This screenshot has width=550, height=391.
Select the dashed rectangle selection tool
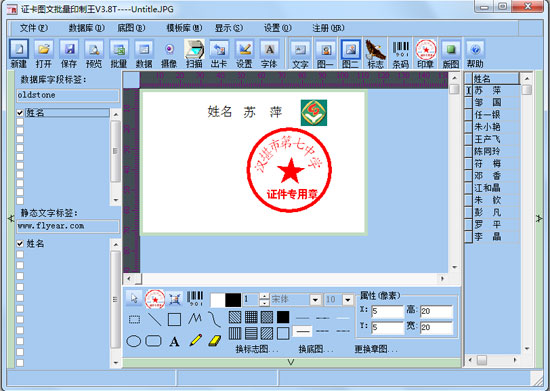[134, 319]
